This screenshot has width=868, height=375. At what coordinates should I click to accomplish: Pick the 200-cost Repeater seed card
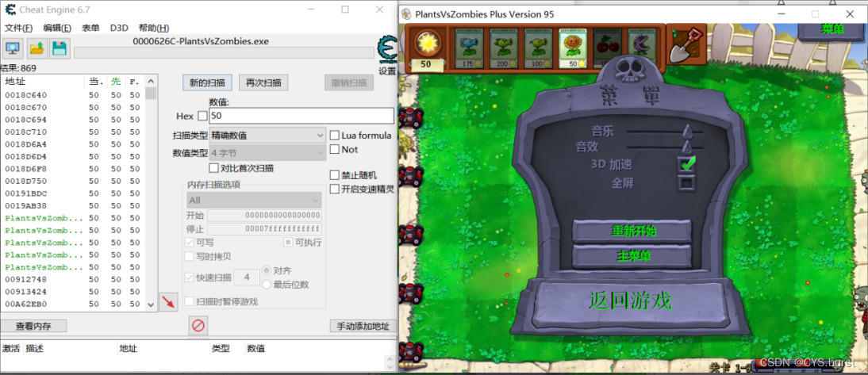pos(503,48)
